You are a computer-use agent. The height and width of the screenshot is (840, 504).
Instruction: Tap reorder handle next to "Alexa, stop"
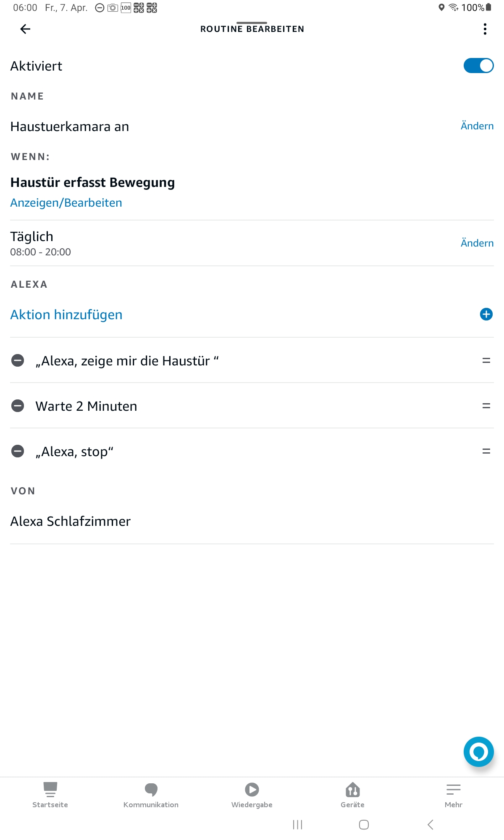486,451
